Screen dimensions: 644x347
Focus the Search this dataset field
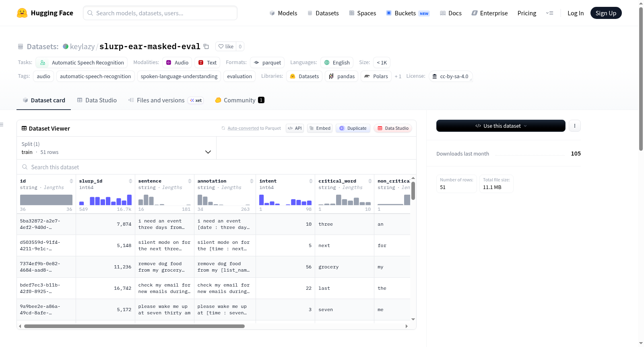[x=217, y=167]
